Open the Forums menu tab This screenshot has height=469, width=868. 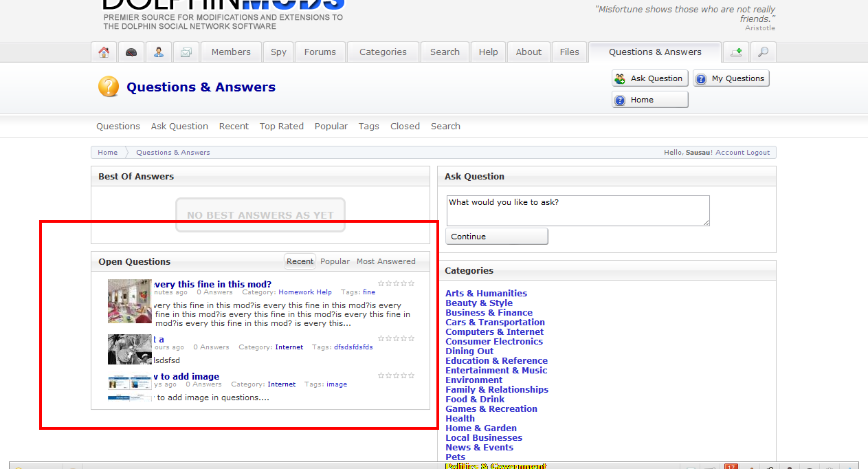(x=320, y=52)
